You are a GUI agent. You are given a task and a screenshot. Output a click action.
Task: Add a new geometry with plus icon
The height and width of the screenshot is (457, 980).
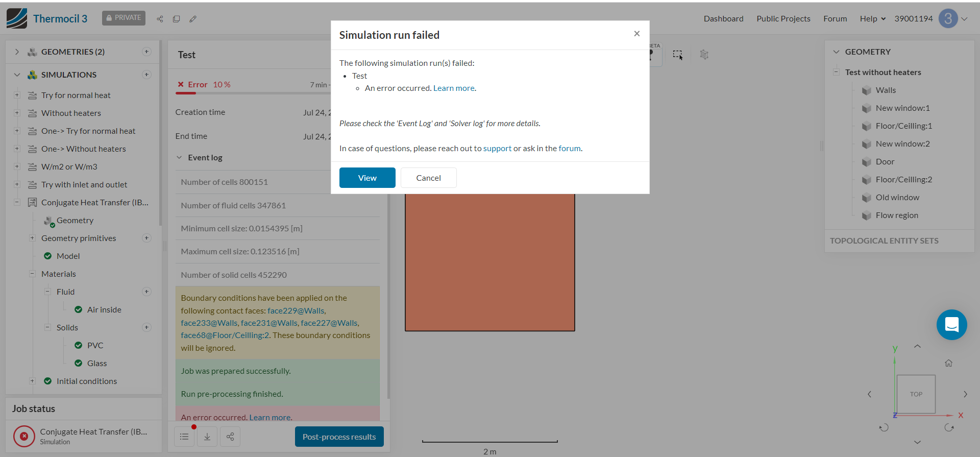[146, 52]
